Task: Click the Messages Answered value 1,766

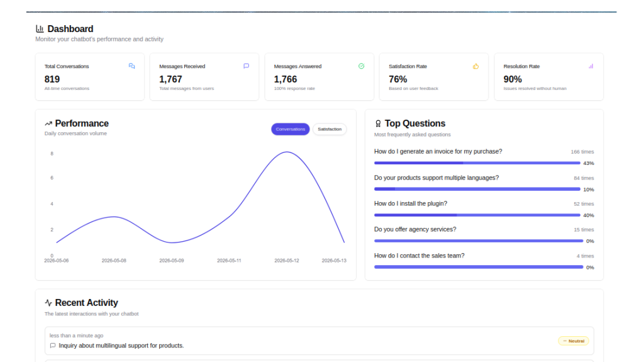Action: 286,79
